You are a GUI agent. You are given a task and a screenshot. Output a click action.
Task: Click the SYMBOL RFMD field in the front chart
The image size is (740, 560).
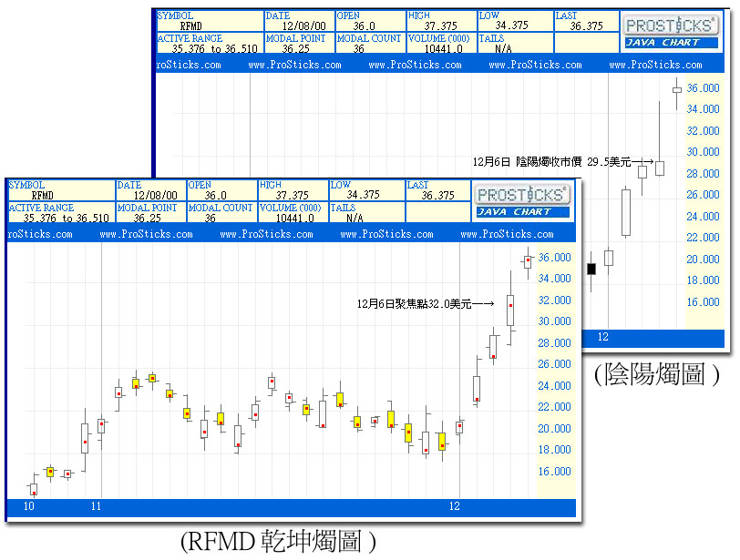click(60, 190)
